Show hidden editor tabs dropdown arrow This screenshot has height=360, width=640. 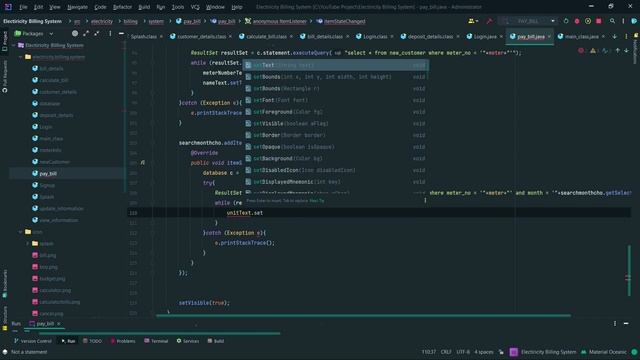tap(615, 36)
